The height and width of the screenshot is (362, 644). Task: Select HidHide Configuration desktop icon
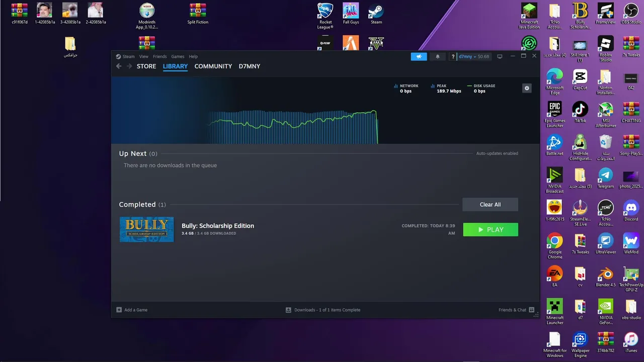pyautogui.click(x=580, y=147)
